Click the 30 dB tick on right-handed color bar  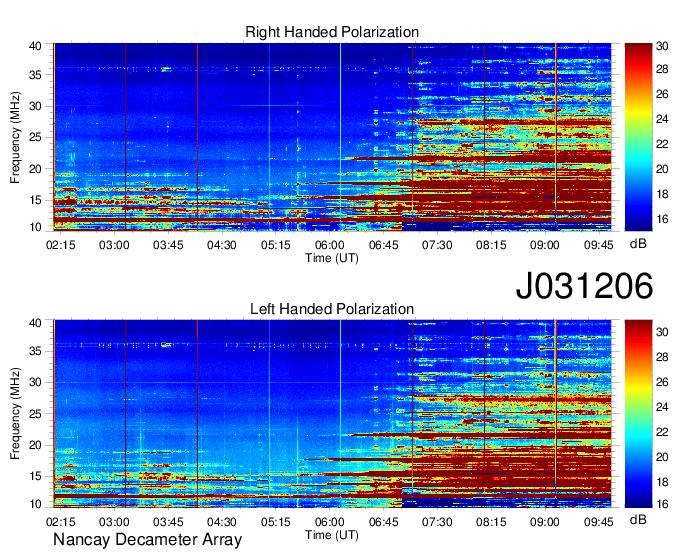coord(662,46)
